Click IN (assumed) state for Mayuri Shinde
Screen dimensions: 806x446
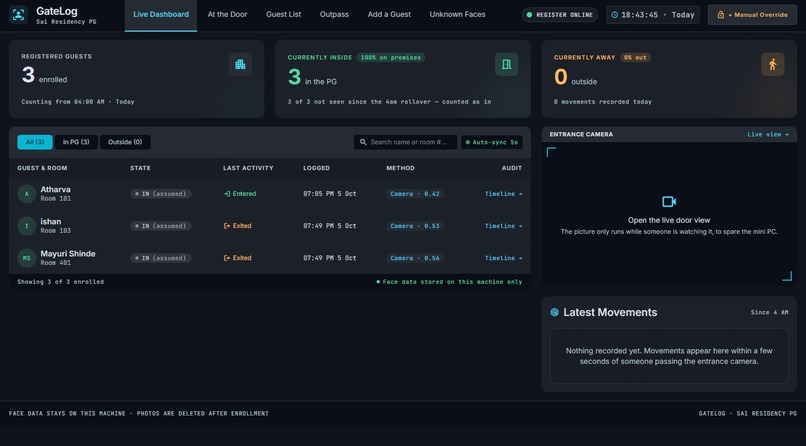(x=161, y=258)
